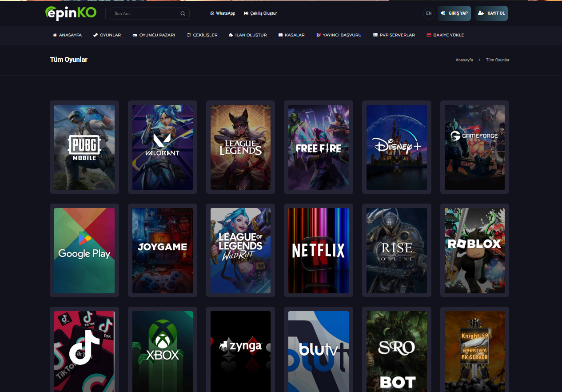The height and width of the screenshot is (392, 562).
Task: Open the Yayıncı Başvuru menu item
Action: [339, 35]
